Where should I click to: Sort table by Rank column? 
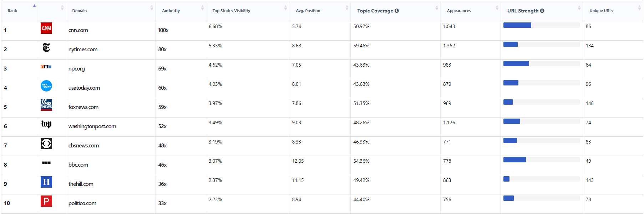pos(19,11)
